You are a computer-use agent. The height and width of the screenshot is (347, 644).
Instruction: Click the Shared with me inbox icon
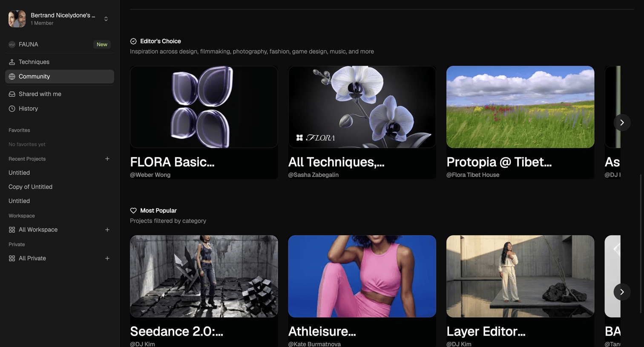(12, 94)
